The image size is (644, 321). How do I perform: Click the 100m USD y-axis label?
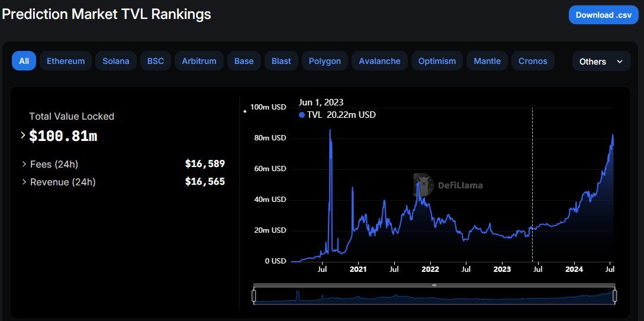[x=268, y=107]
